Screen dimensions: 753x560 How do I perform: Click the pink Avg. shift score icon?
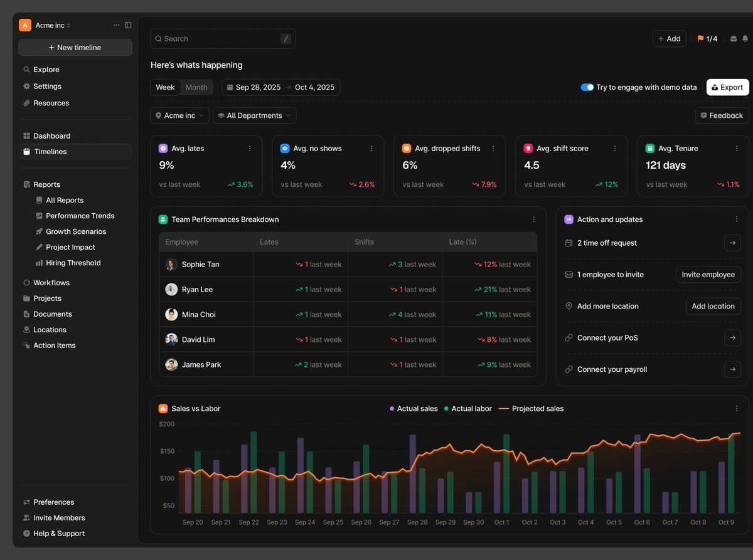click(528, 149)
